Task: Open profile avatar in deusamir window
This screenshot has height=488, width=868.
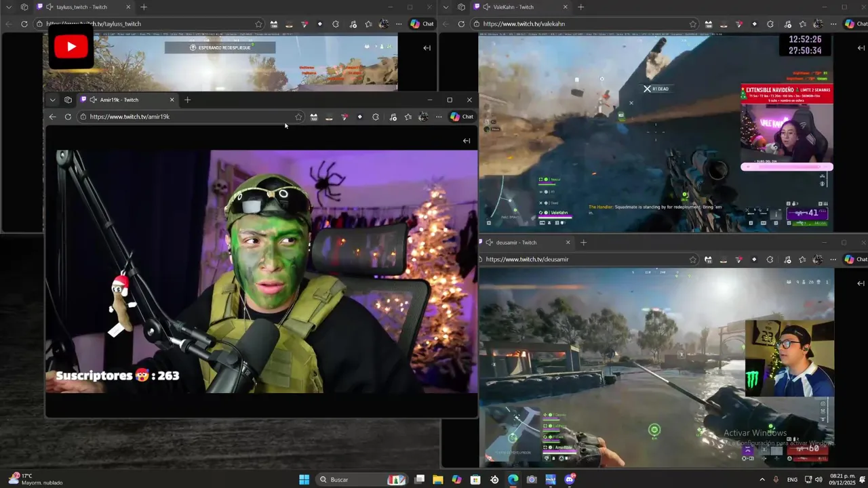Action: [817, 260]
